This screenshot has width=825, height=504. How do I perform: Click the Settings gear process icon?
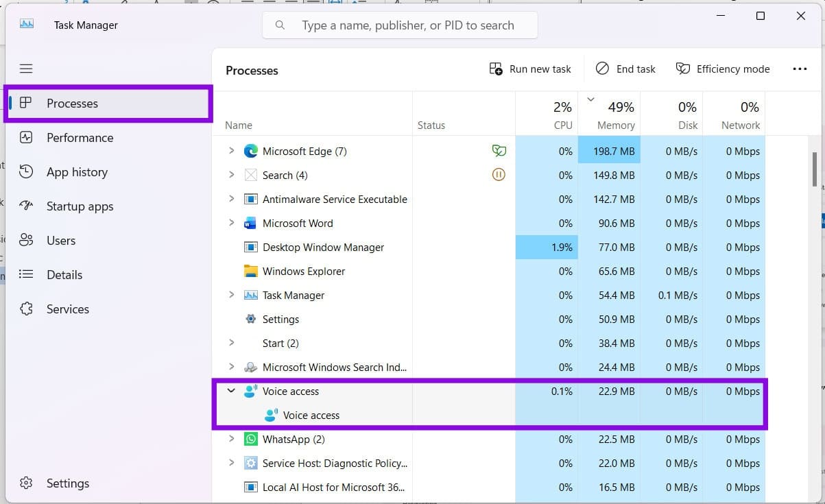251,319
